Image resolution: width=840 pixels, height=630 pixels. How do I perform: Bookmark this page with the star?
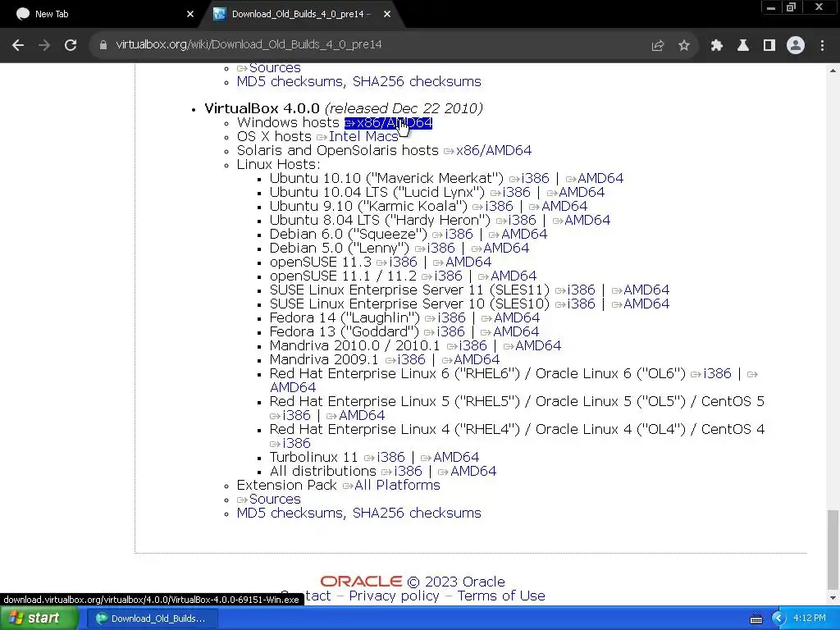click(684, 45)
